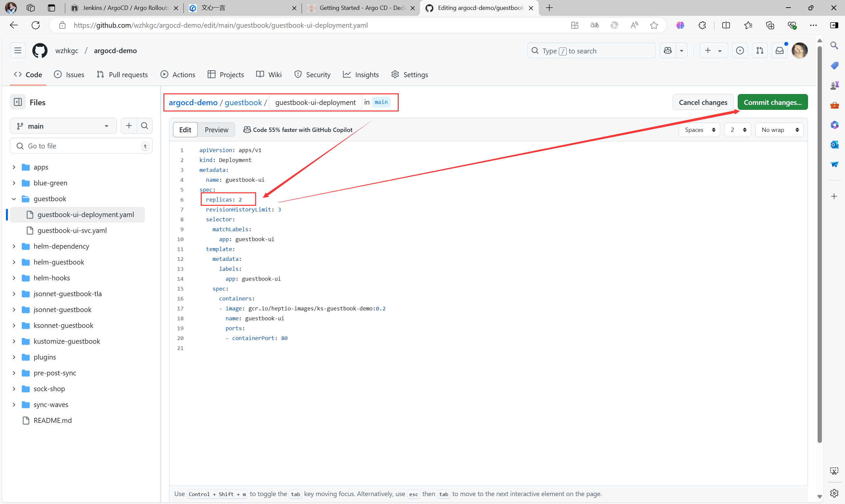Viewport: 845px width, 504px height.
Task: Open README.md in file tree
Action: (x=53, y=421)
